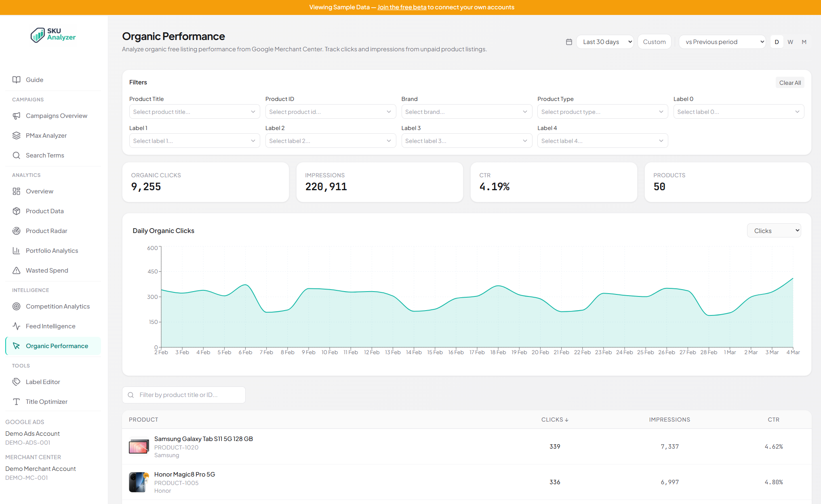Screen dimensions: 821x504
Task: Click the Clear All filters button
Action: [789, 82]
